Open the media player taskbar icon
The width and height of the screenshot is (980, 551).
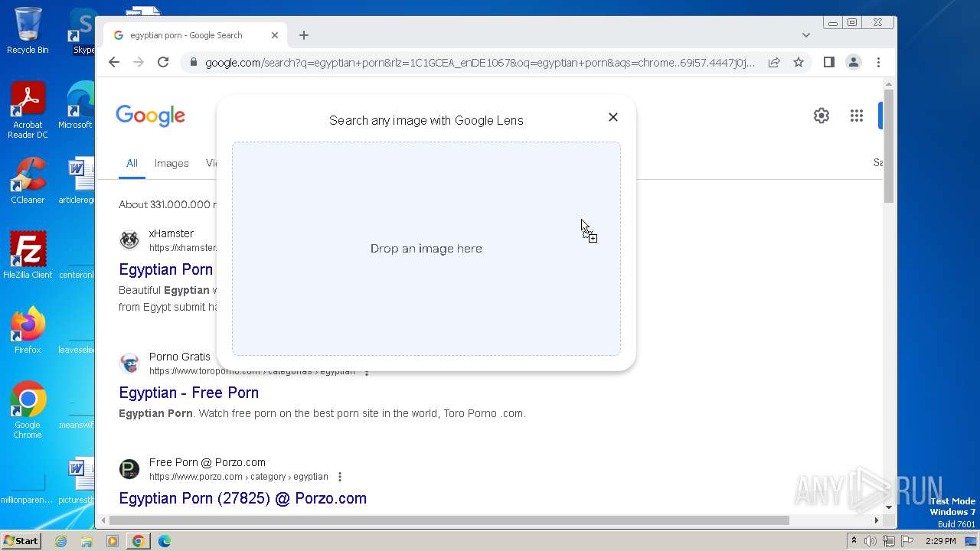click(113, 541)
